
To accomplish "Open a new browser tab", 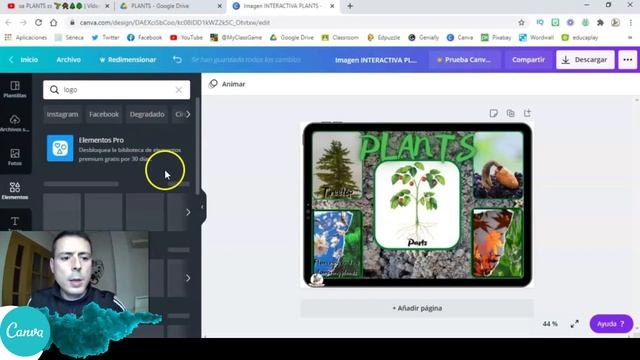I will coord(350,6).
